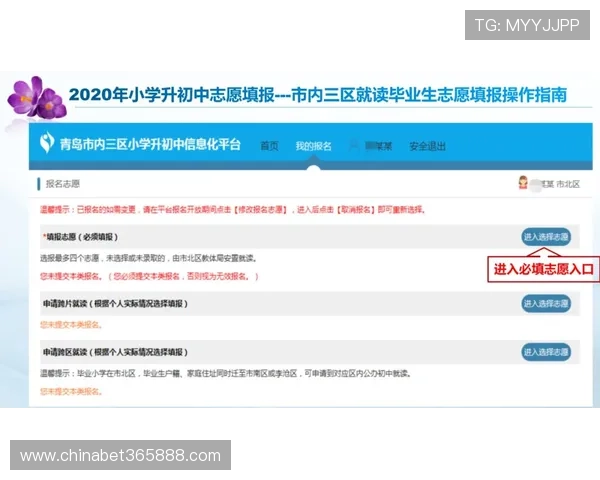This screenshot has width=600, height=480.
Task: Click the red 温馨提示 notice about 修改报名志愿
Action: coord(233,210)
